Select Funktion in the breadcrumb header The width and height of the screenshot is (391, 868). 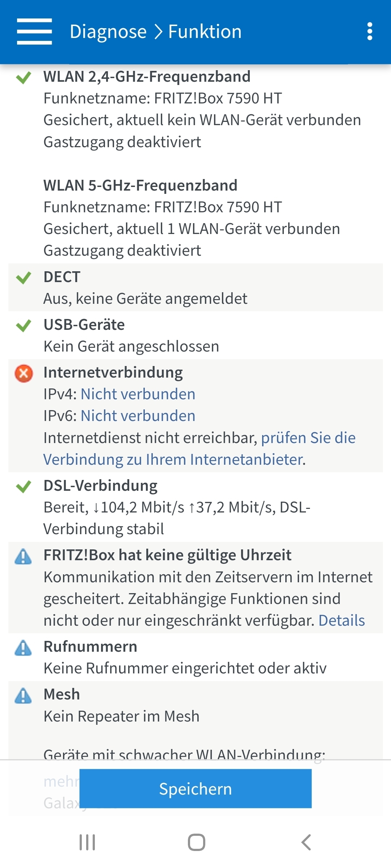[205, 31]
